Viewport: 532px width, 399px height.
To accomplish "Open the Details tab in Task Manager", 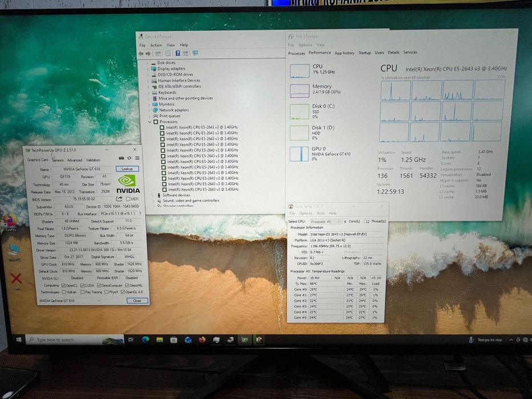I will pyautogui.click(x=393, y=52).
